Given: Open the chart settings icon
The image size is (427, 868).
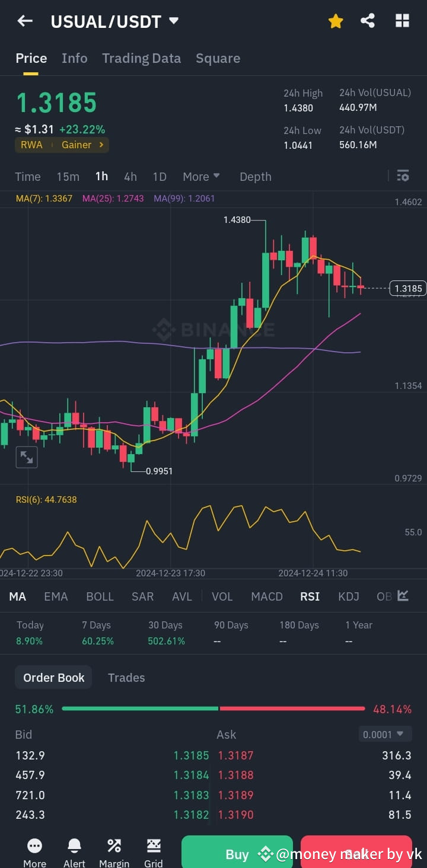Looking at the screenshot, I should [403, 175].
